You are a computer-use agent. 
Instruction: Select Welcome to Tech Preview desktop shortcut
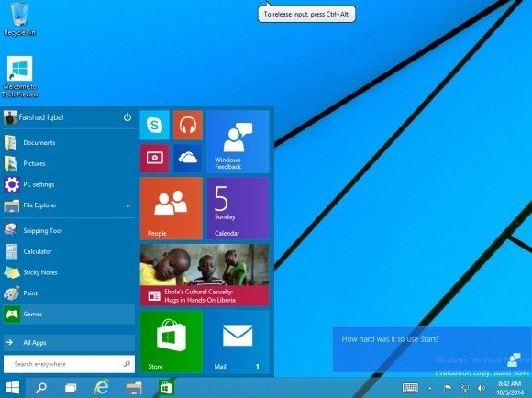pos(20,77)
